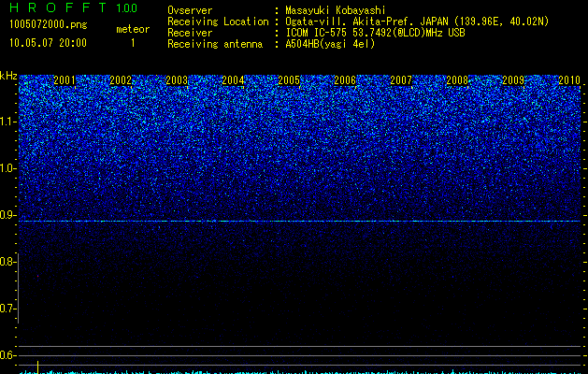Click the 2007 time marker
Image resolution: width=588 pixels, height=374 pixels.
point(401,80)
